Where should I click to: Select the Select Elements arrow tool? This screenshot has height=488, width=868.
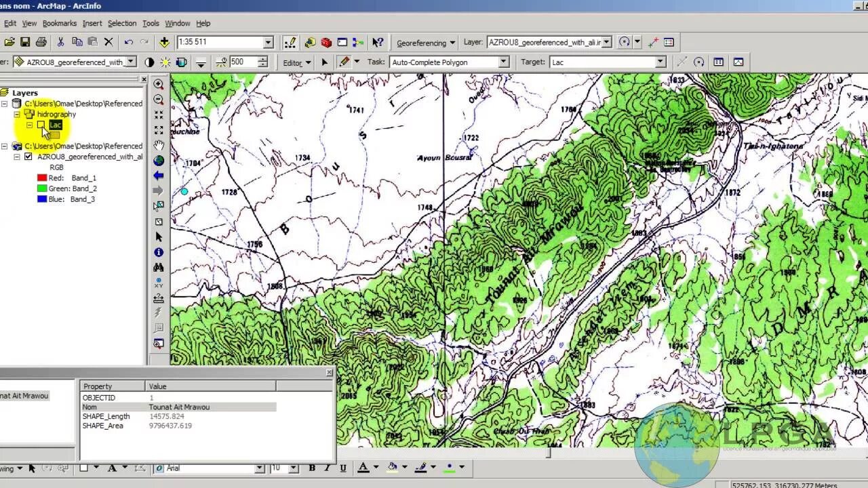(159, 237)
